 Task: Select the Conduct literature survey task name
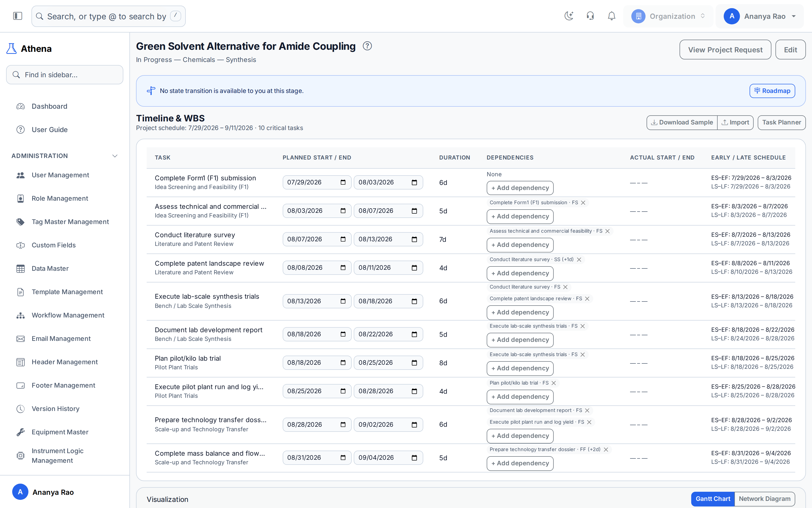(195, 235)
